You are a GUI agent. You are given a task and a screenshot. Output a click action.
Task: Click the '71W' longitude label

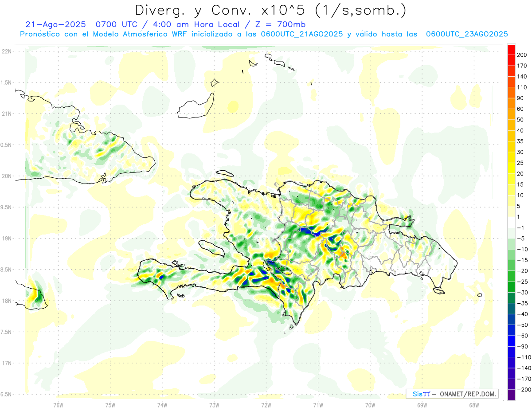pyautogui.click(x=318, y=405)
